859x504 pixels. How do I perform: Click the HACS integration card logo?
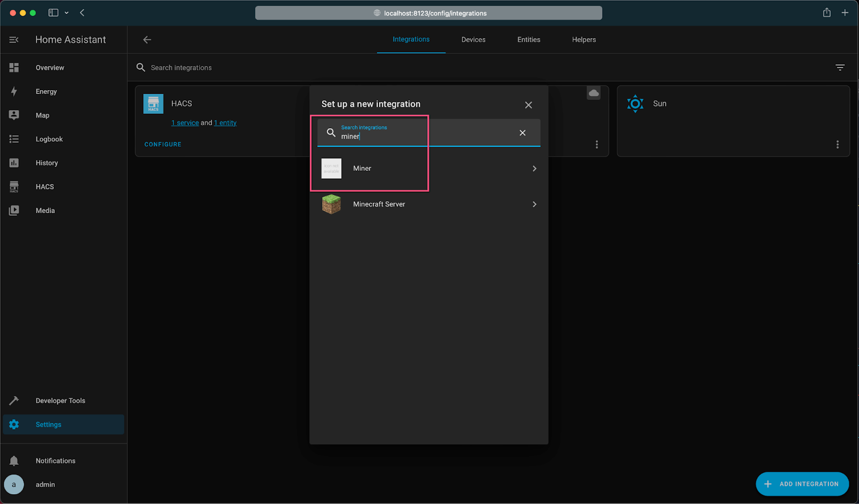click(153, 104)
